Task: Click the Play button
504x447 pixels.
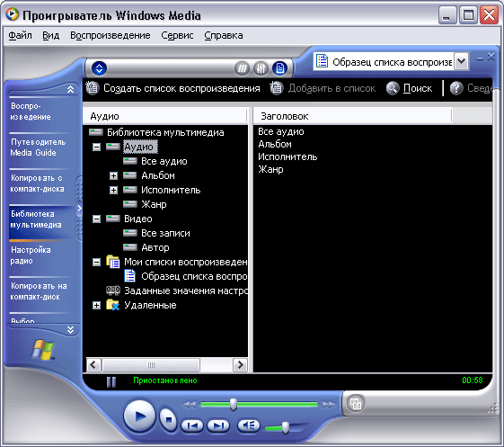Action: click(139, 416)
